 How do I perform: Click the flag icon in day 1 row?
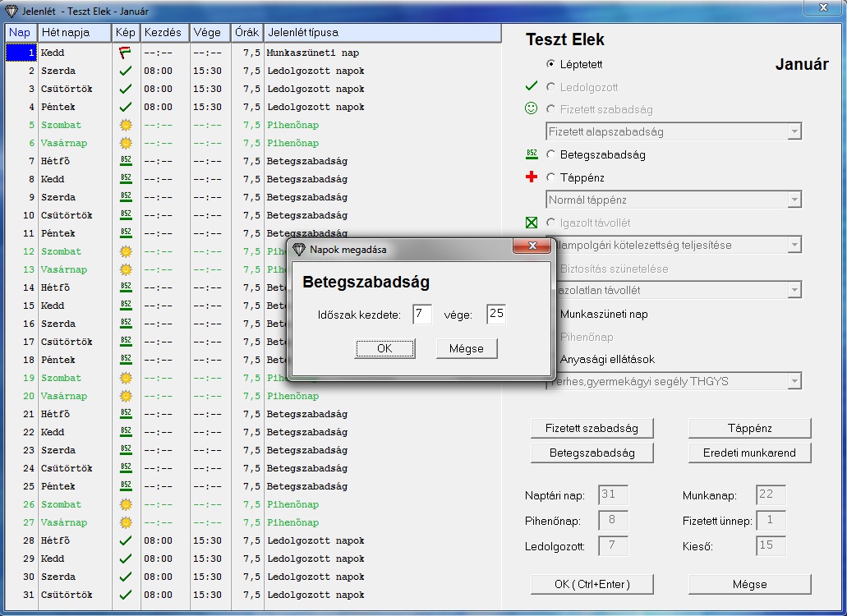(x=125, y=53)
